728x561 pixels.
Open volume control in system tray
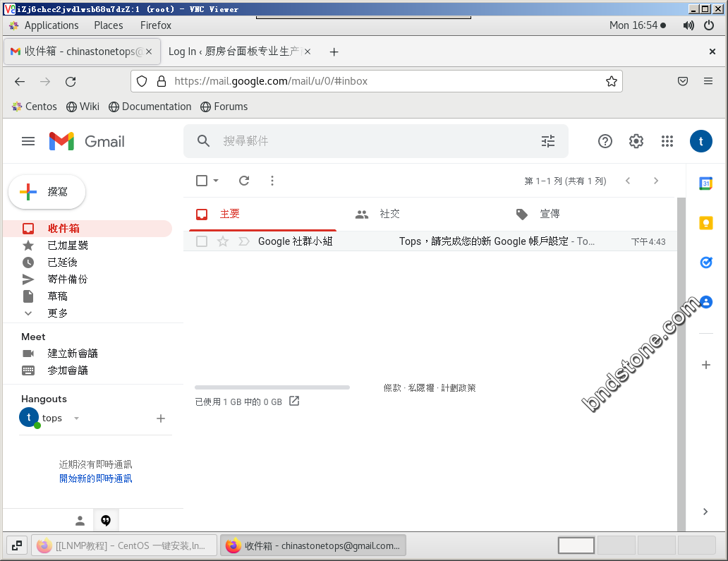(x=688, y=25)
